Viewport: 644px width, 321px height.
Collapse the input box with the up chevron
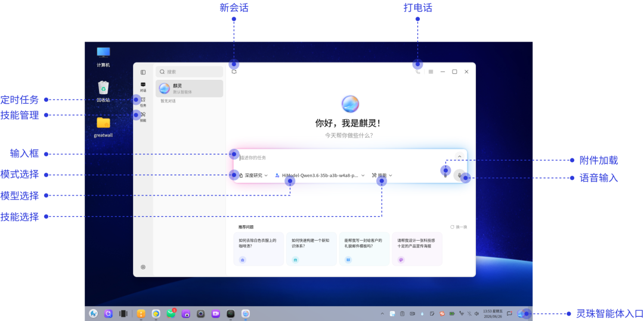click(459, 157)
